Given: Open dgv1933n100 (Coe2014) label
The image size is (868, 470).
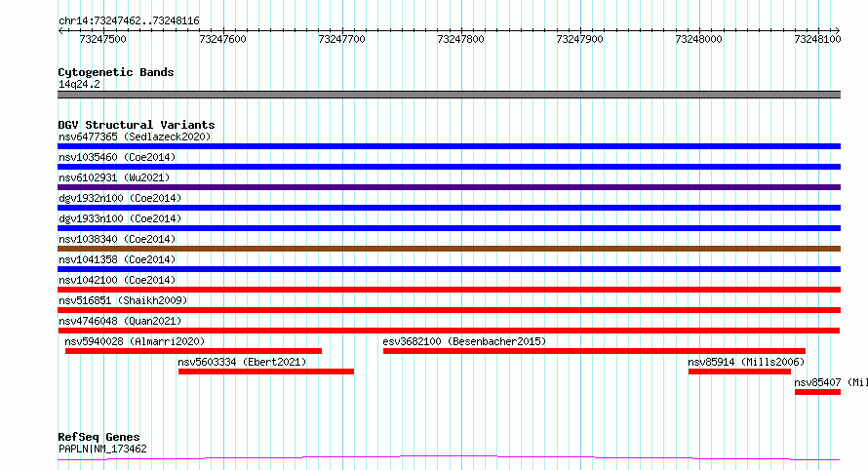Looking at the screenshot, I should 120,218.
